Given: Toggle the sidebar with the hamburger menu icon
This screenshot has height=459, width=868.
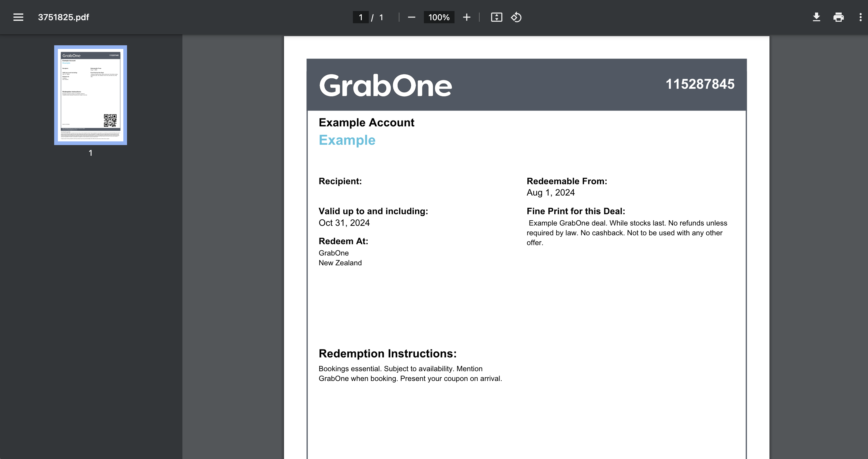Looking at the screenshot, I should [18, 17].
